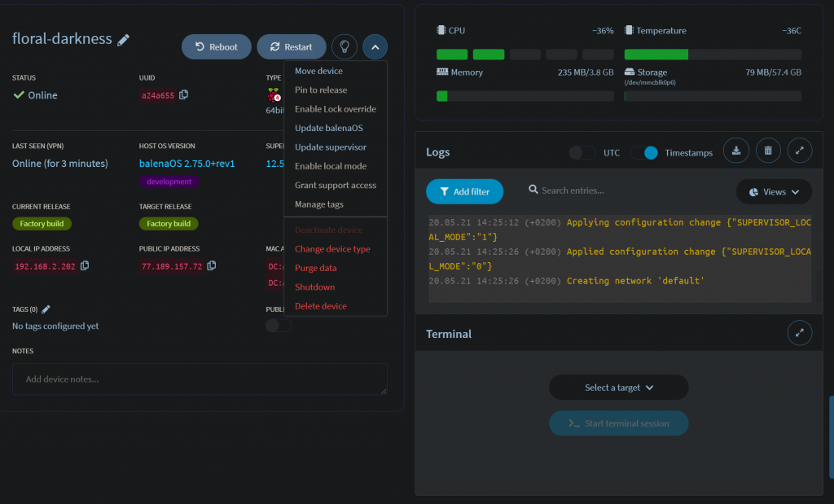Focus the Add device notes textarea
Screen dimensions: 834x504
coord(200,379)
